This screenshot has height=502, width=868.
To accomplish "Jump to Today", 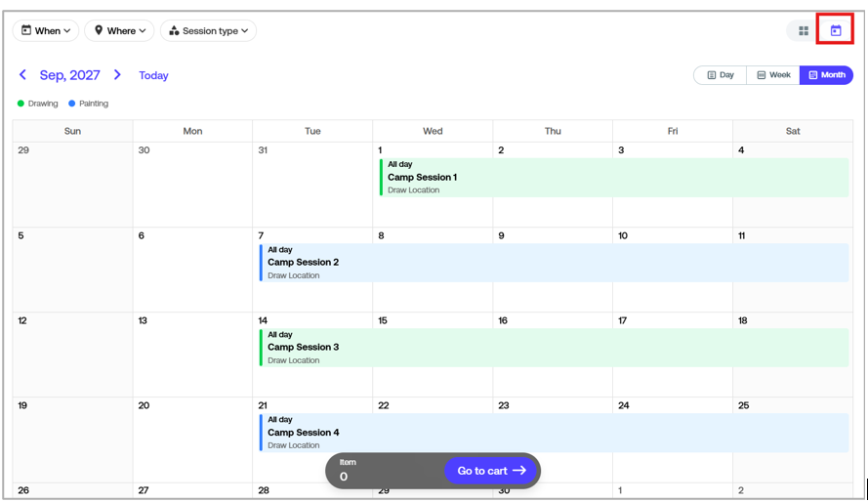I will point(153,75).
